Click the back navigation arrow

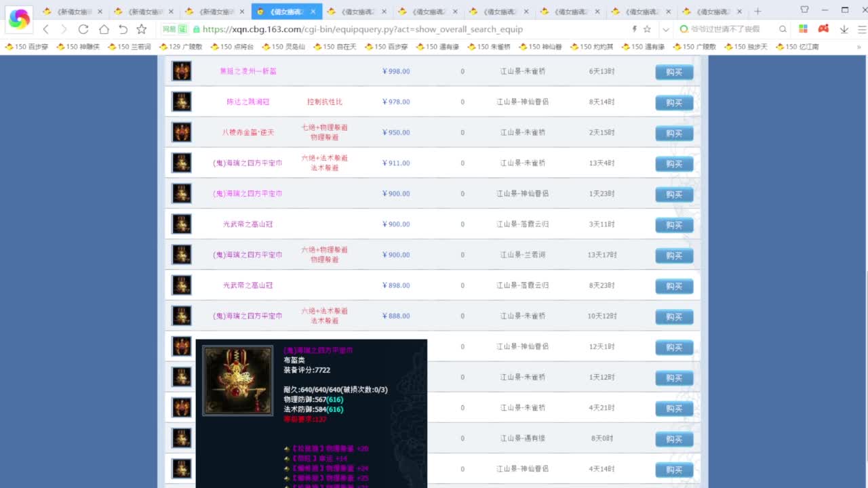pos(46,29)
